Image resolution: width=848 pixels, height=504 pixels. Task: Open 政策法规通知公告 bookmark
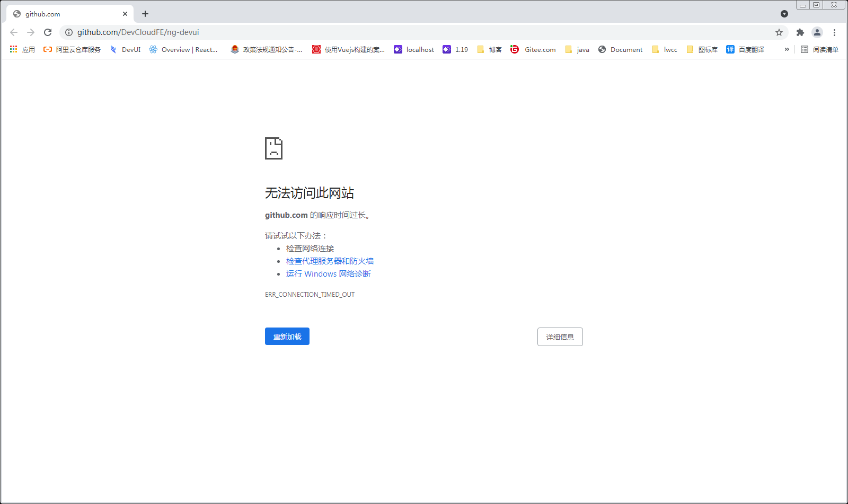tap(266, 49)
